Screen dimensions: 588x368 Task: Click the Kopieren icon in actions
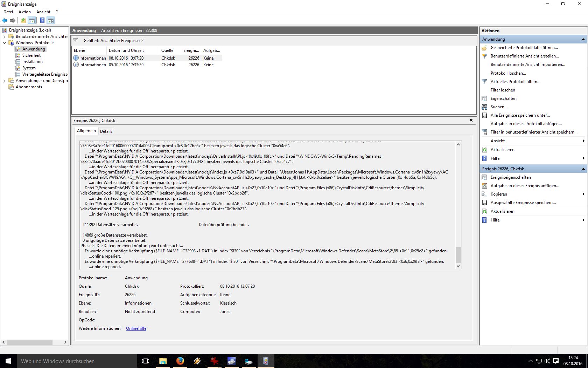tap(484, 194)
